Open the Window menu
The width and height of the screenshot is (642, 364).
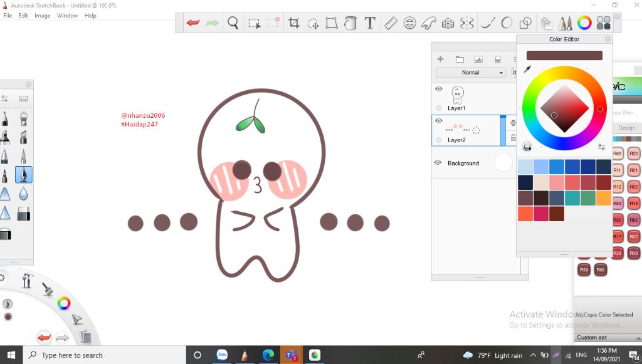point(67,16)
